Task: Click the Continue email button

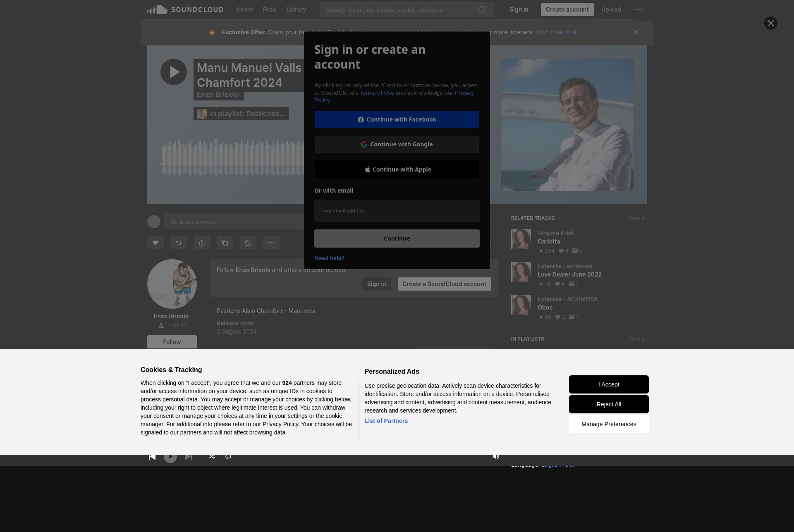Action: coord(397,239)
